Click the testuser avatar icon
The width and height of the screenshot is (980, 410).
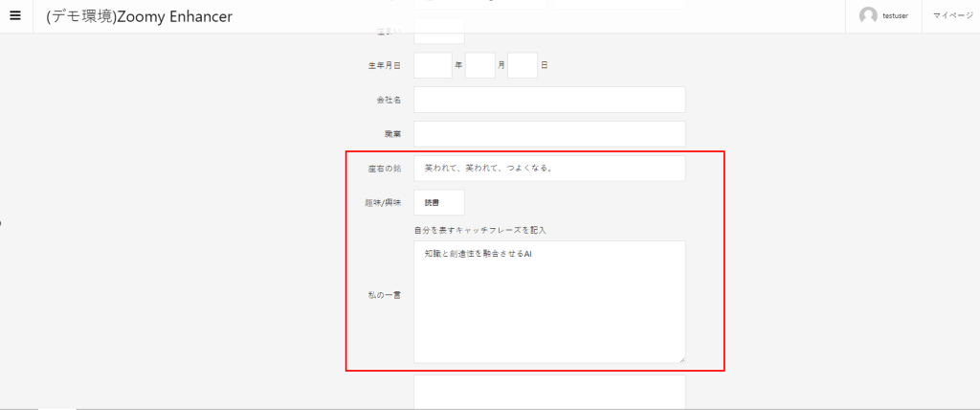pos(868,16)
